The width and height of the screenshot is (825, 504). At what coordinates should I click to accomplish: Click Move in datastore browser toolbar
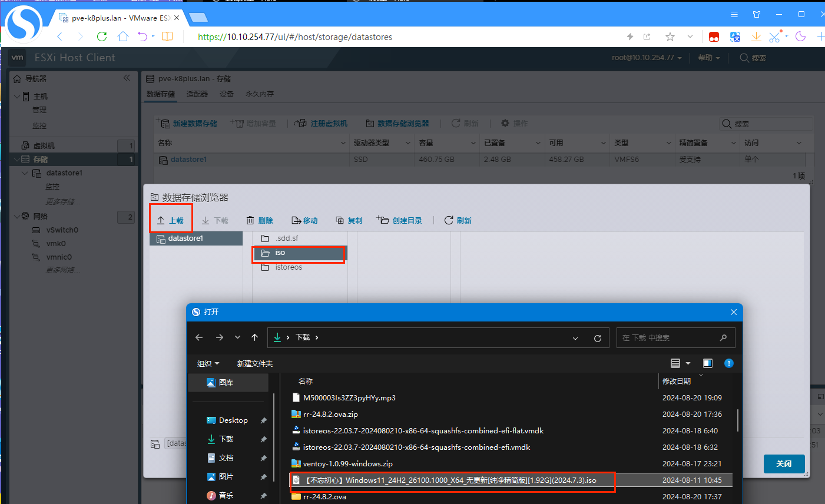[304, 220]
